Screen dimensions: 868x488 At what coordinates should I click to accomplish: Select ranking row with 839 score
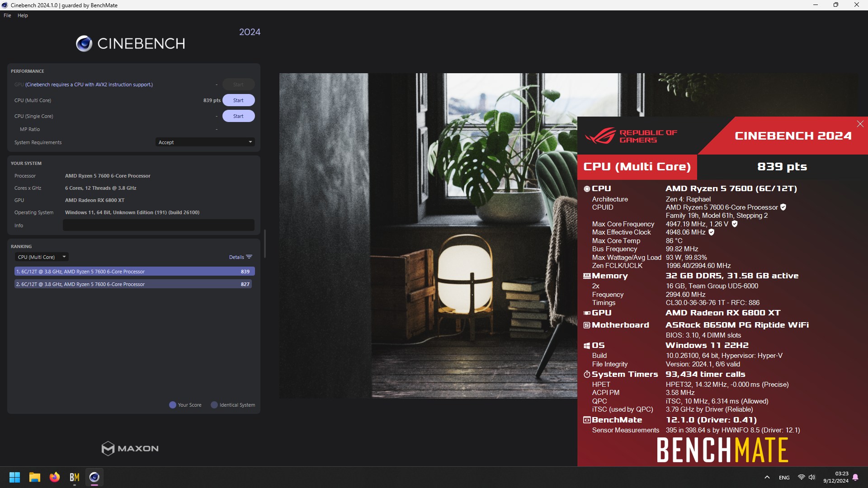coord(135,272)
